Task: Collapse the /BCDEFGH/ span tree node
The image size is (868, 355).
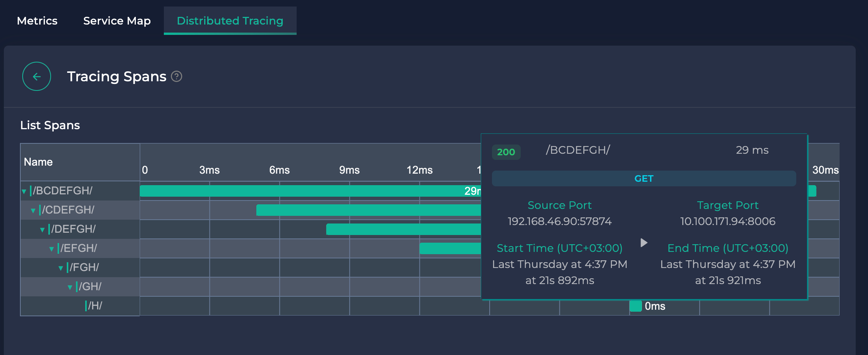Action: 24,191
